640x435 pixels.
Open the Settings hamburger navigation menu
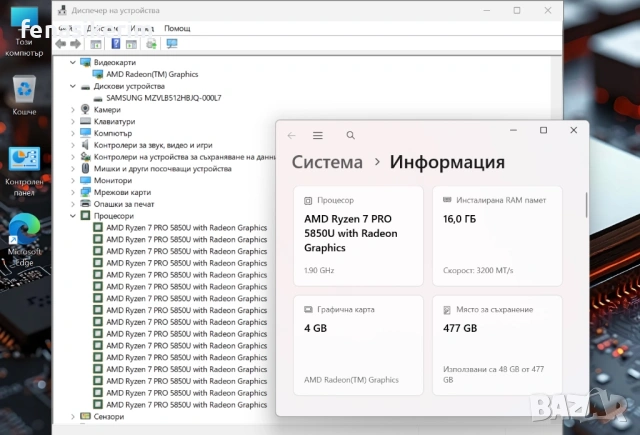318,135
